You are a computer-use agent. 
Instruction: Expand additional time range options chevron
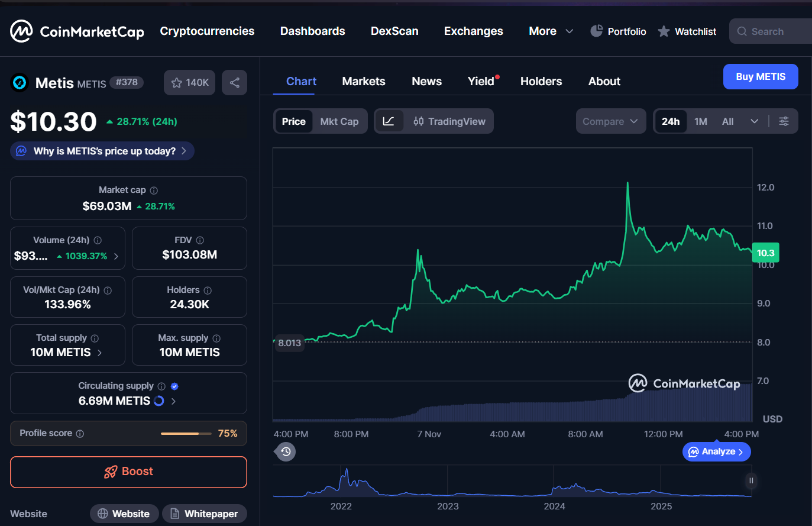pyautogui.click(x=754, y=121)
